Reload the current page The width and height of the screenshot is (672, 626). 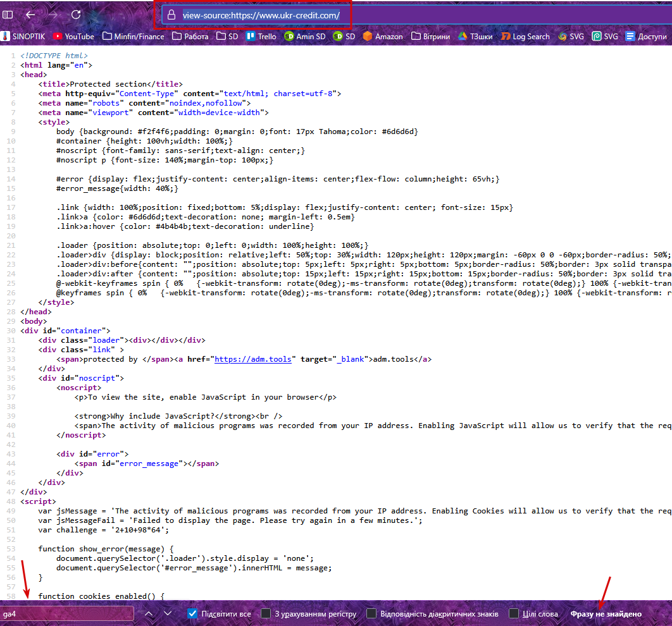pos(76,15)
